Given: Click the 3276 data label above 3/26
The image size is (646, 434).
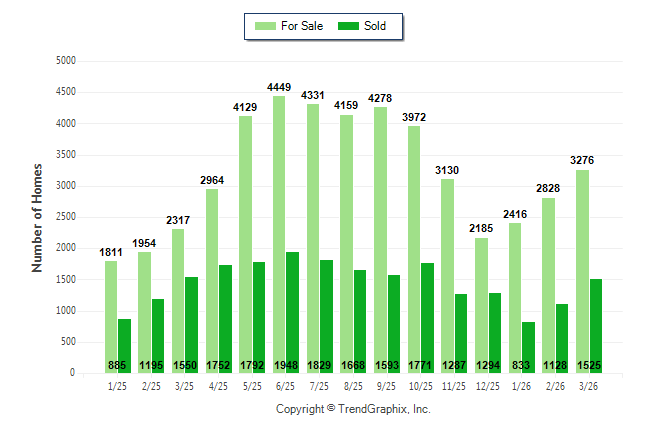Looking at the screenshot, I should pyautogui.click(x=582, y=160).
